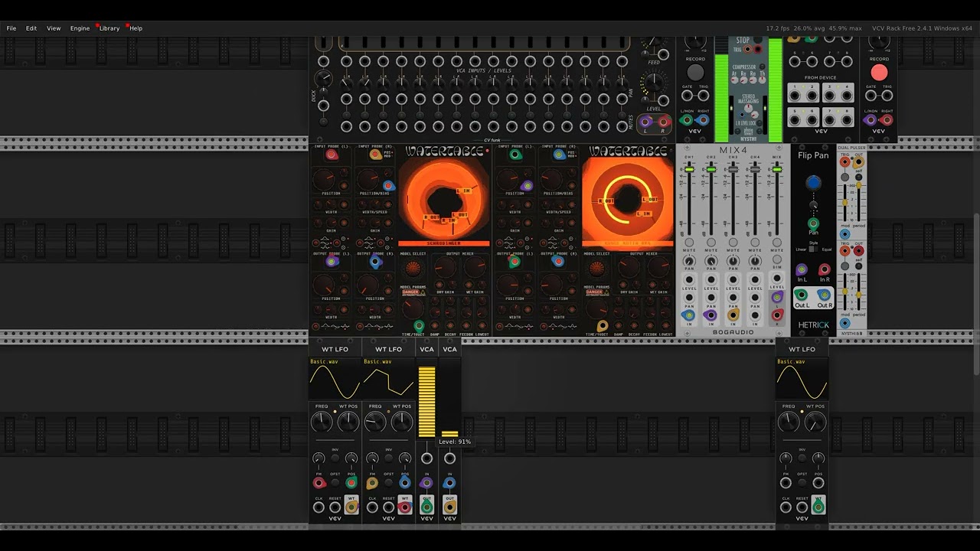Click the gray Record button on left recorder
The image size is (980, 551).
695,73
